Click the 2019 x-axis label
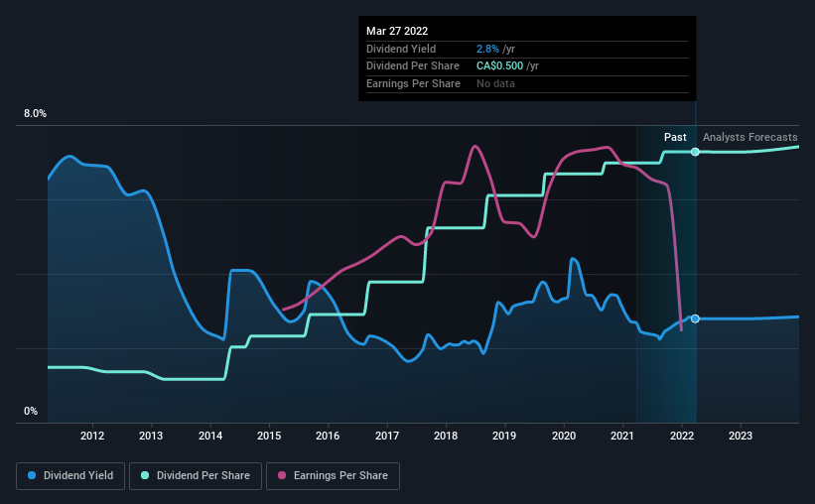Image resolution: width=815 pixels, height=504 pixels. 504,436
